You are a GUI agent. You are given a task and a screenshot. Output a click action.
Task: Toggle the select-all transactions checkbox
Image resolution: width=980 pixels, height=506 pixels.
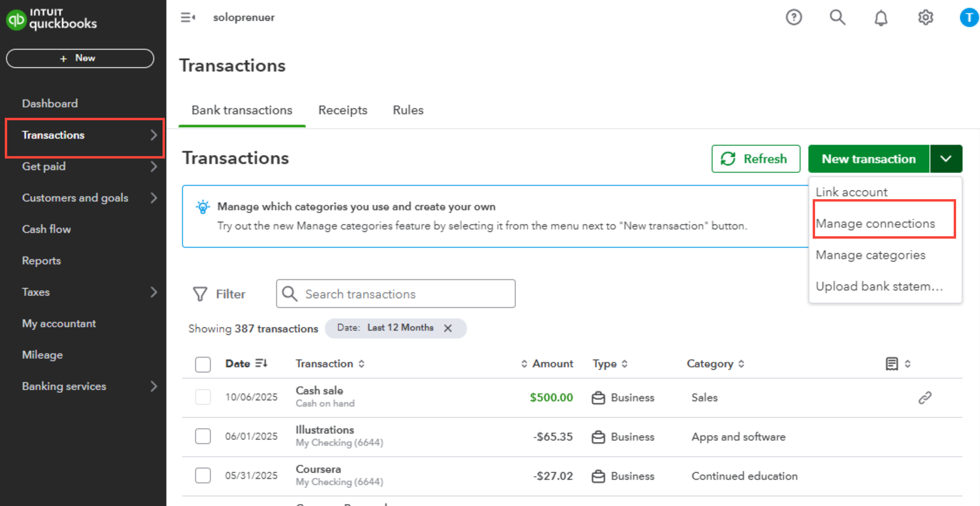pos(203,364)
